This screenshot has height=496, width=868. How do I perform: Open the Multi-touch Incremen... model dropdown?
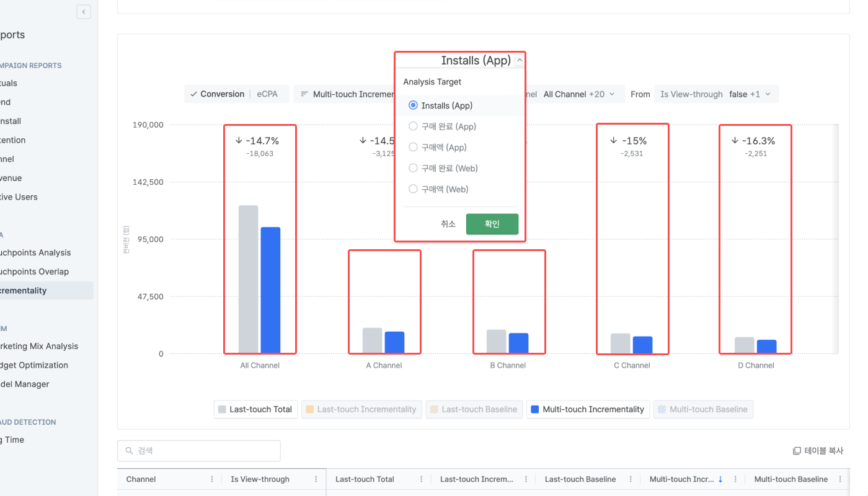click(344, 94)
